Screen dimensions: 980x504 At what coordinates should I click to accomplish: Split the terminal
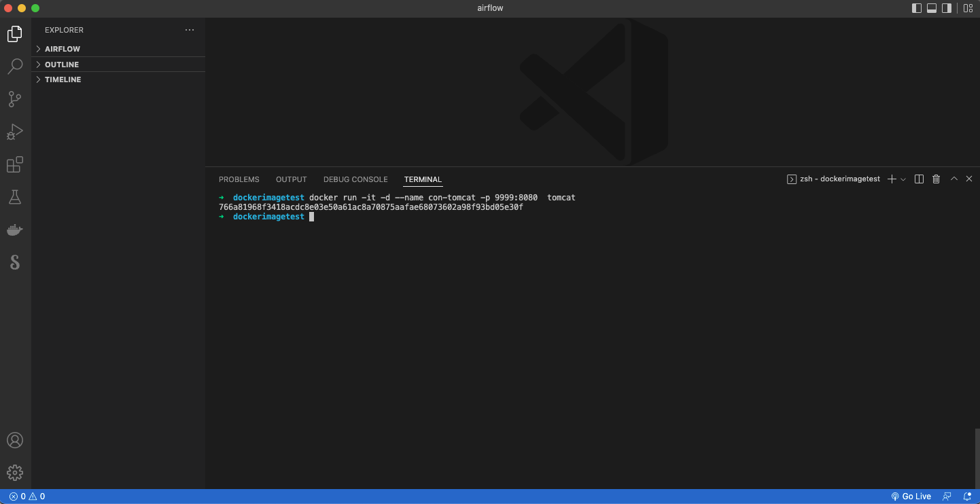[x=919, y=179]
